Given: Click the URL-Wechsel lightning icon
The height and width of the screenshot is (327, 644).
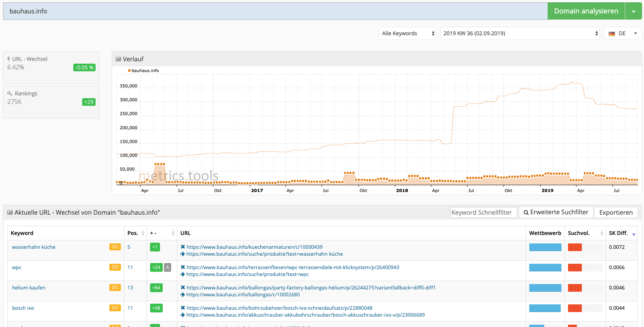Looking at the screenshot, I should [8, 59].
